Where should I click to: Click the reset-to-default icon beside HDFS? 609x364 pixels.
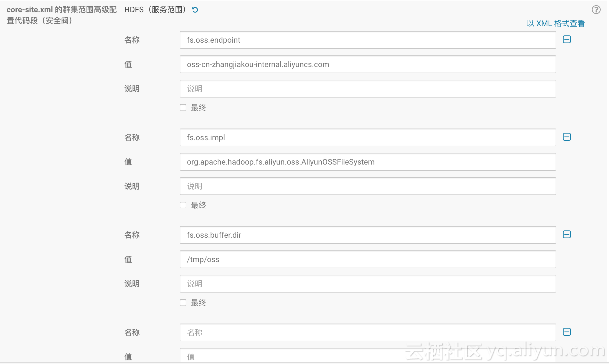[195, 10]
